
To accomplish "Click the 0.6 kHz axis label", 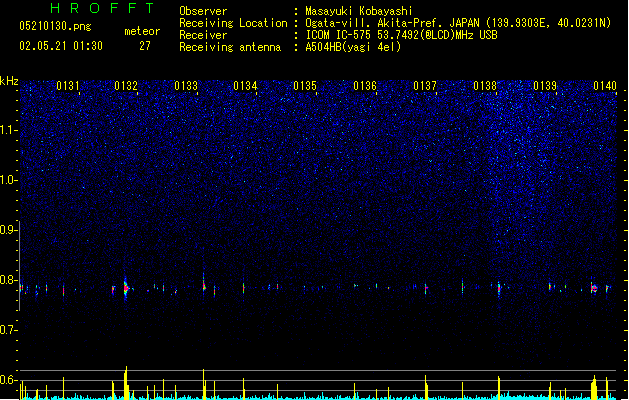I will (8, 380).
